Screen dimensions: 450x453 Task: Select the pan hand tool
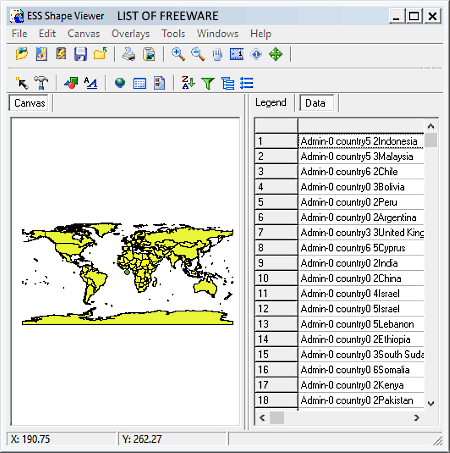(x=217, y=54)
